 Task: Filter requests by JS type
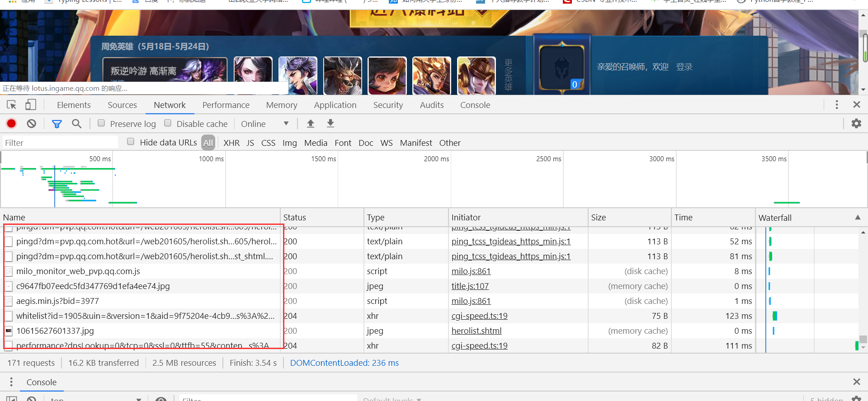pos(250,143)
